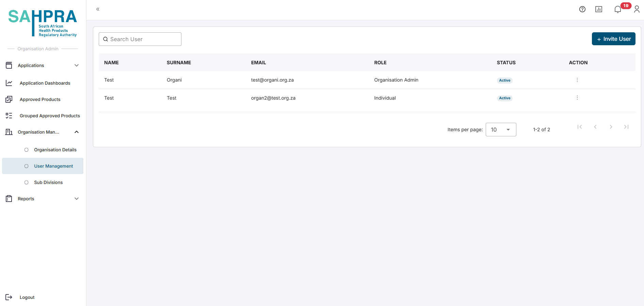644x306 pixels.
Task: Open action menu for test@organi.org.za row
Action: [577, 80]
